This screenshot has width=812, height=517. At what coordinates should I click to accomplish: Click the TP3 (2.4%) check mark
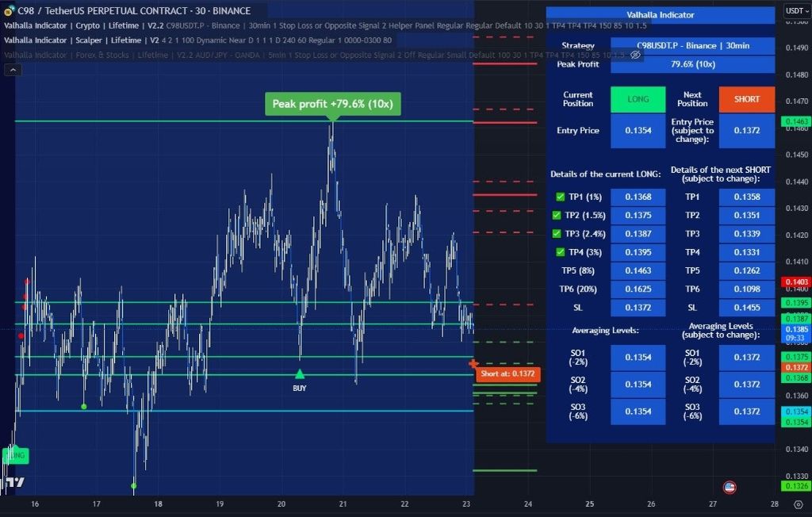click(x=557, y=234)
